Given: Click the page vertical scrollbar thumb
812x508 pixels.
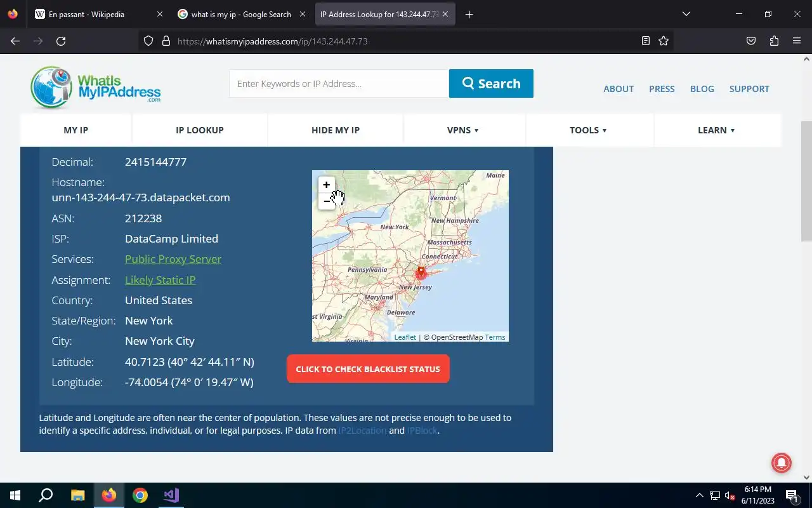Looking at the screenshot, I should 806,181.
